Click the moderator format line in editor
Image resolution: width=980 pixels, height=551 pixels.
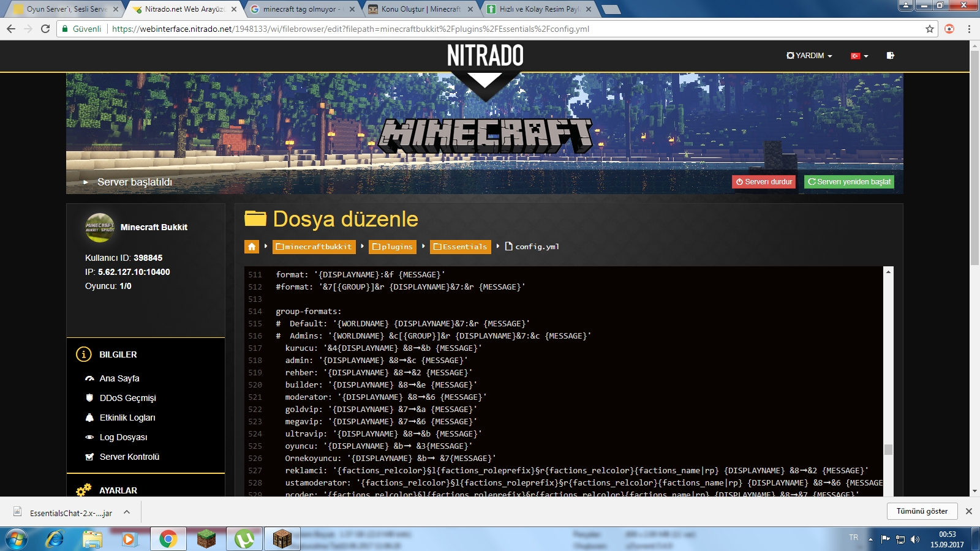pos(386,397)
